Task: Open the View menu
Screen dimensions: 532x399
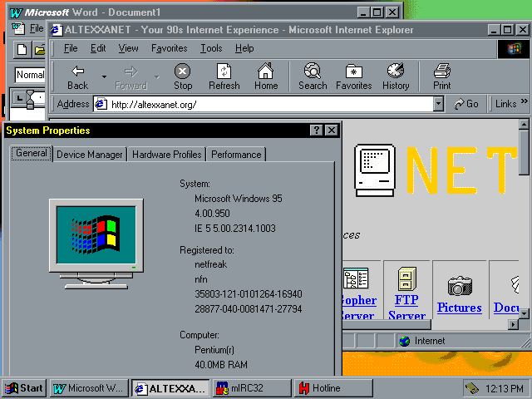Action: click(128, 48)
